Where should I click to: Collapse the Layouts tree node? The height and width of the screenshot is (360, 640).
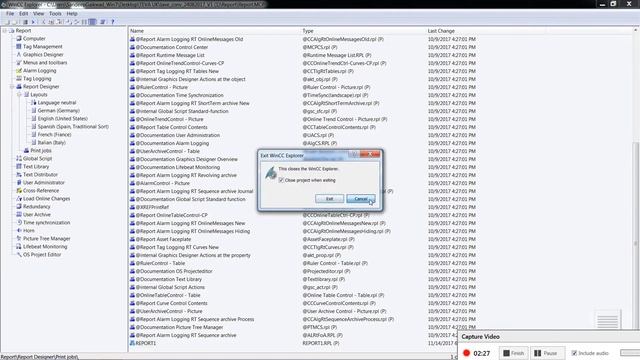tap(19, 95)
